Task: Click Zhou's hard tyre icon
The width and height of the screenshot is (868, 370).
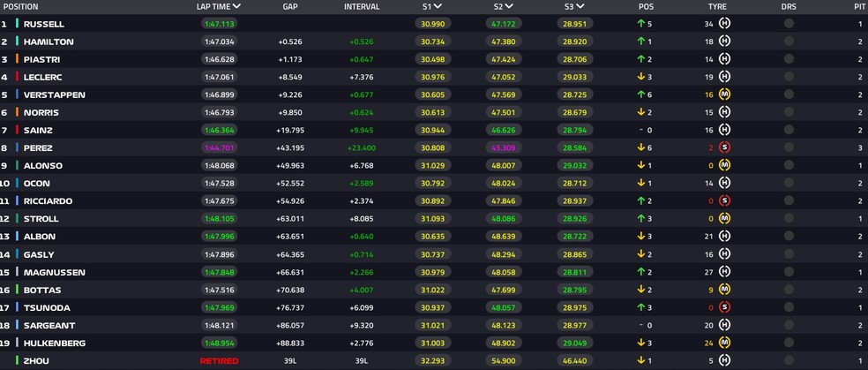Action: pos(724,360)
